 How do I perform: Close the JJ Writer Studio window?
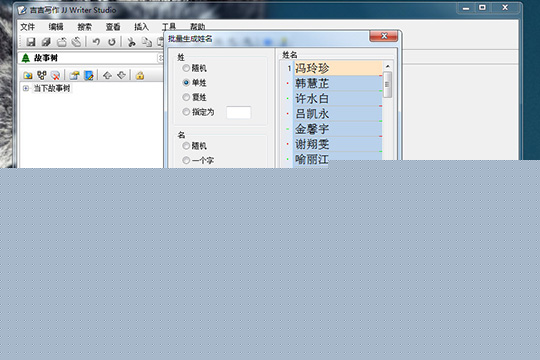(505, 8)
